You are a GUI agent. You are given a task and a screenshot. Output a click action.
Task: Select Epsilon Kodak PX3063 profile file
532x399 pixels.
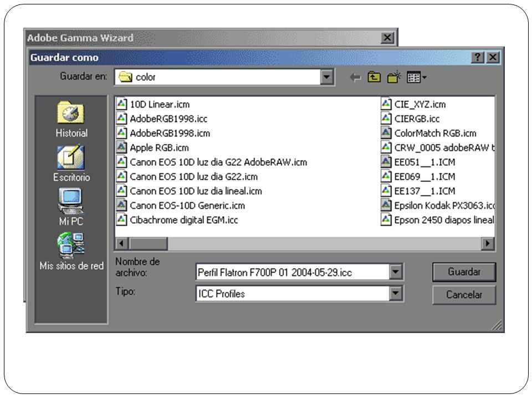click(444, 205)
